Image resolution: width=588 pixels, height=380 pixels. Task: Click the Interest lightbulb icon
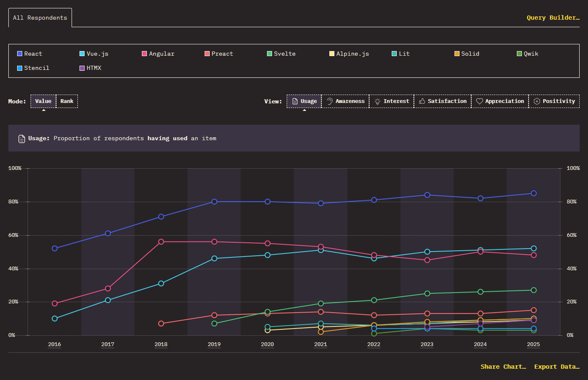377,102
